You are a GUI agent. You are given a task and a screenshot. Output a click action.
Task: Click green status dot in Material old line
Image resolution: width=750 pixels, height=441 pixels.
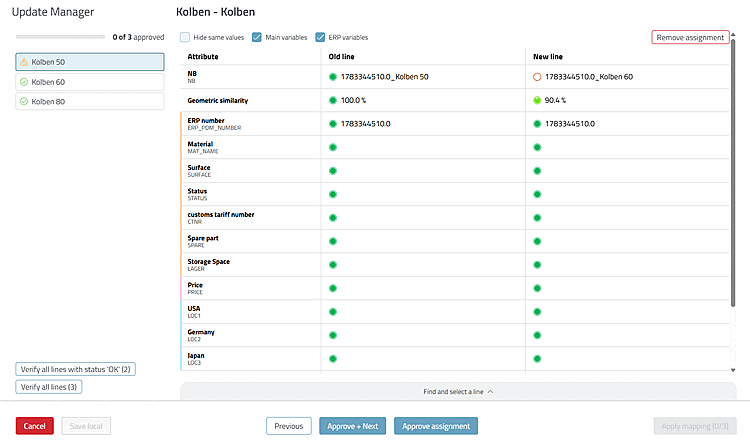pos(333,147)
